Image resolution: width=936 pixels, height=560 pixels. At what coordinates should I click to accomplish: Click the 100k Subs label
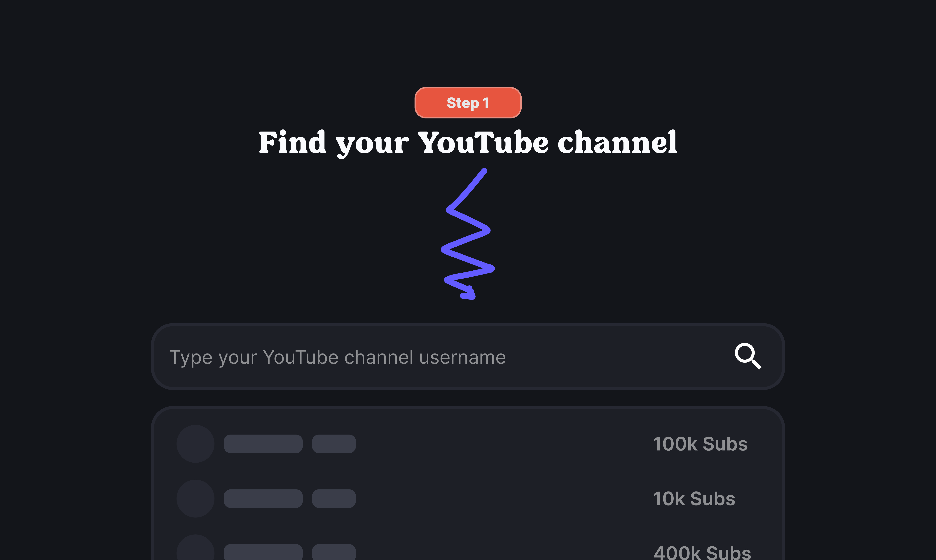[x=701, y=444]
